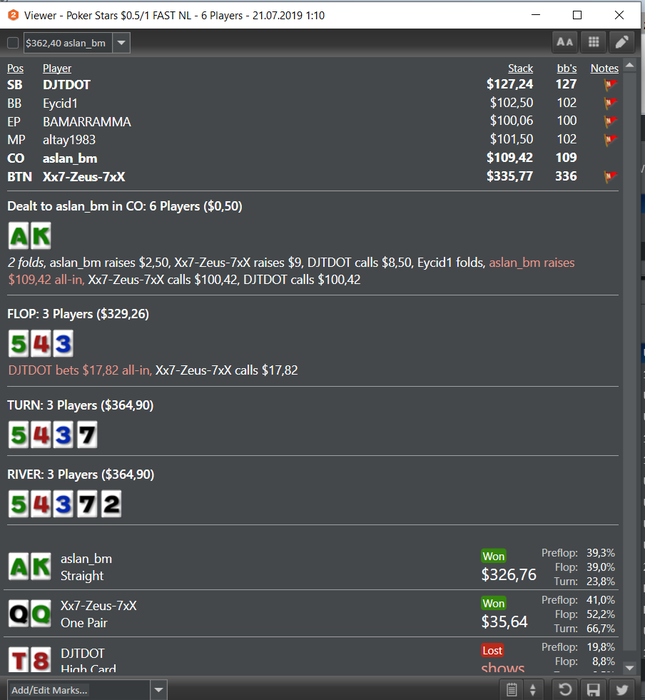This screenshot has width=645, height=700.
Task: Click the pencil edit icon
Action: click(x=622, y=42)
